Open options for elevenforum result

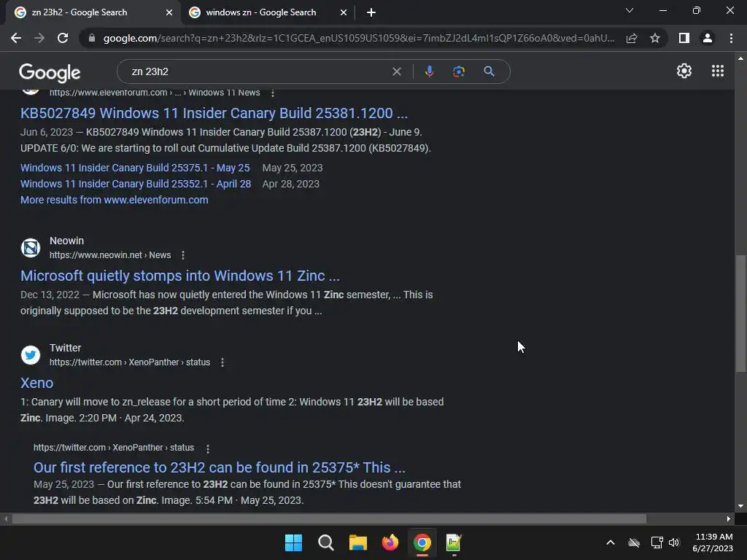tap(273, 93)
